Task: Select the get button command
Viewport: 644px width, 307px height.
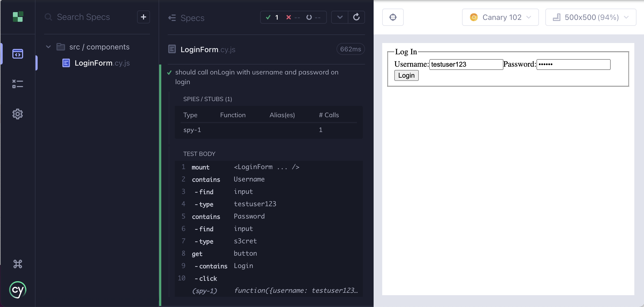Action: (269, 254)
